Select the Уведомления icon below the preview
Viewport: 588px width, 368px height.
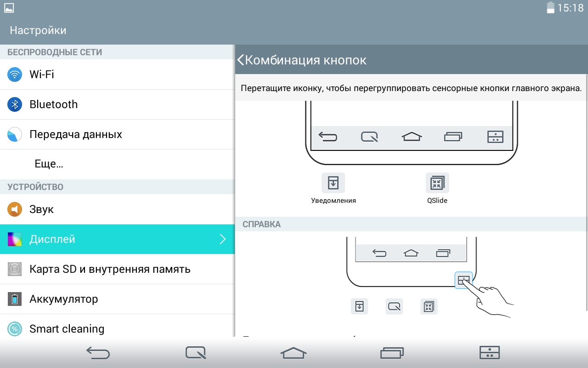click(x=333, y=183)
